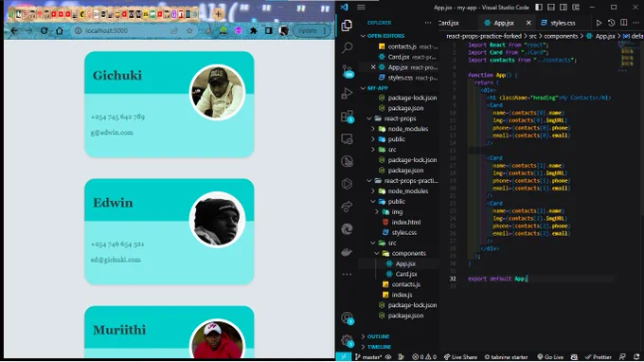Toggle the secondary side bar layout
This screenshot has width=644, height=362.
[x=563, y=7]
